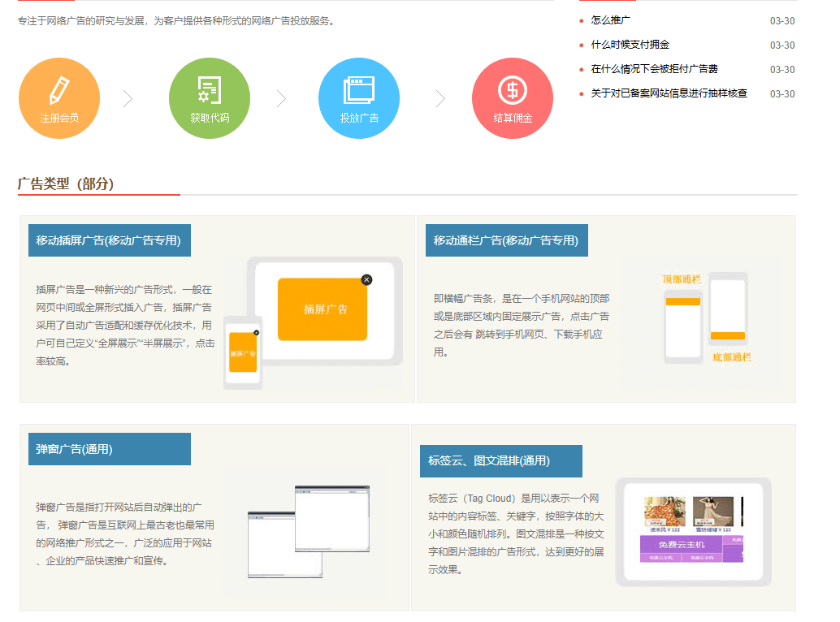
Task: Click the 顶部通栏 phone illustration
Action: pos(683,326)
